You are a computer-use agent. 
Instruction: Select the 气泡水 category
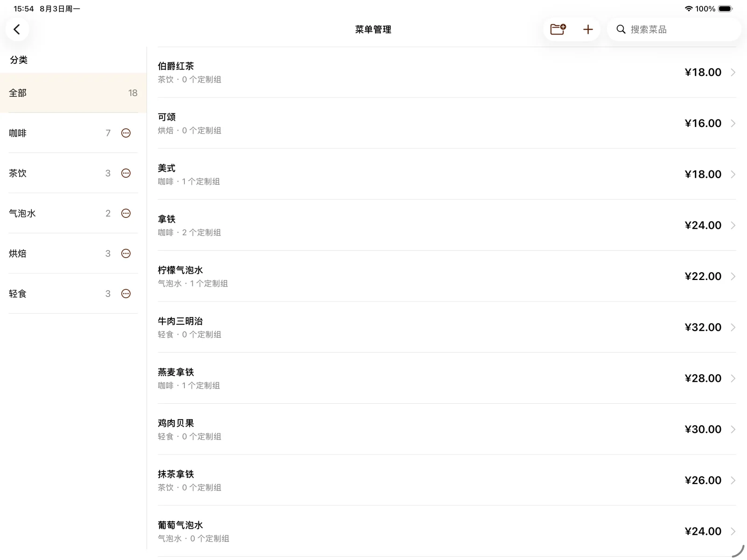tap(73, 213)
